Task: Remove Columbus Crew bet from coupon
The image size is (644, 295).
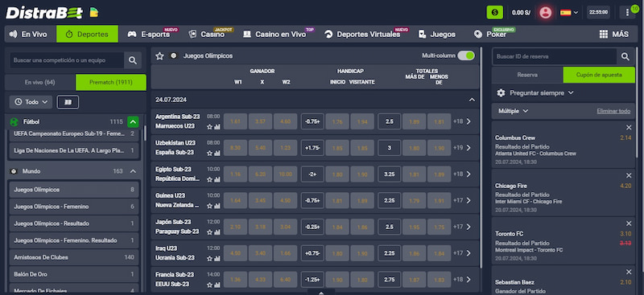Action: coord(629,128)
